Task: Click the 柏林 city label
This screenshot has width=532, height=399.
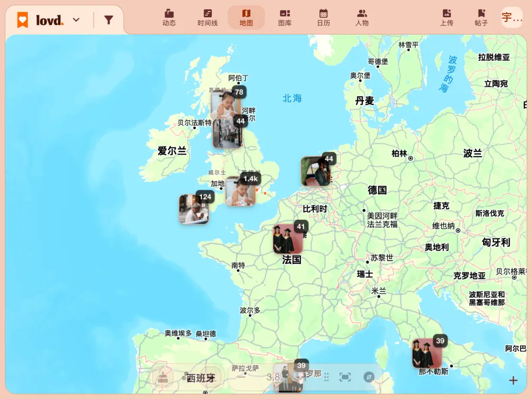Action: [400, 153]
